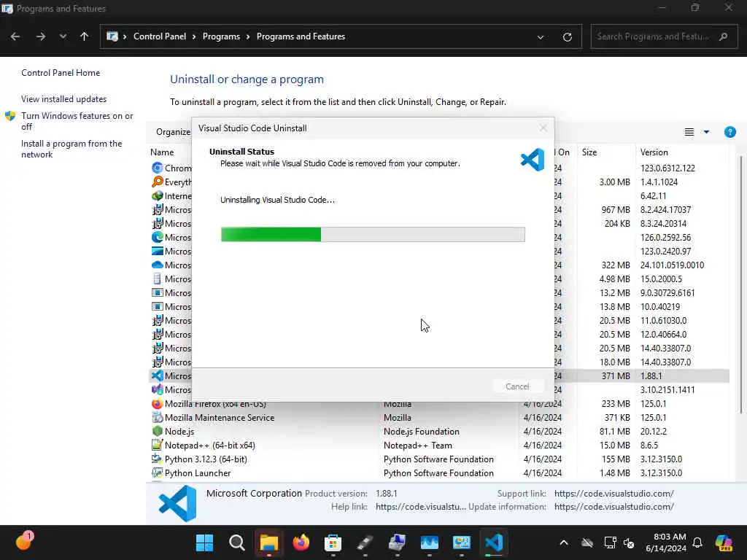
Task: Click the list's vertical scrollbar
Action: (741, 286)
